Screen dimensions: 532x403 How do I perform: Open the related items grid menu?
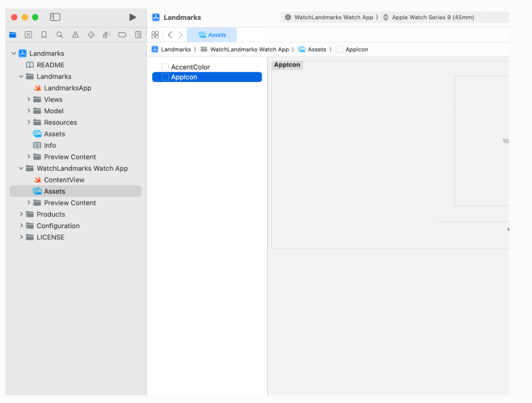155,35
